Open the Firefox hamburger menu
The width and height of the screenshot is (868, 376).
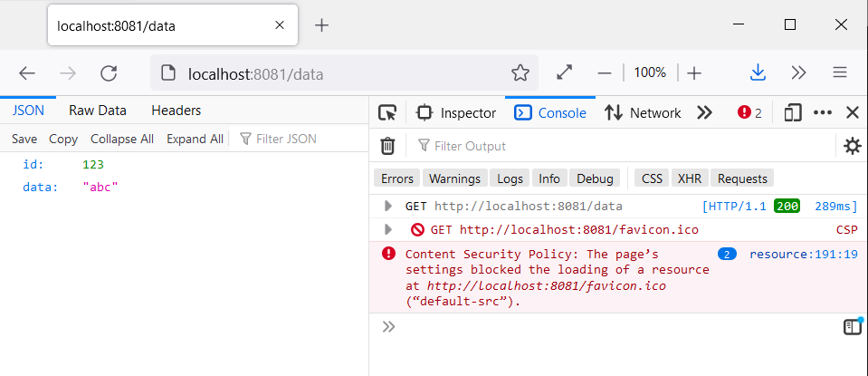[x=840, y=72]
